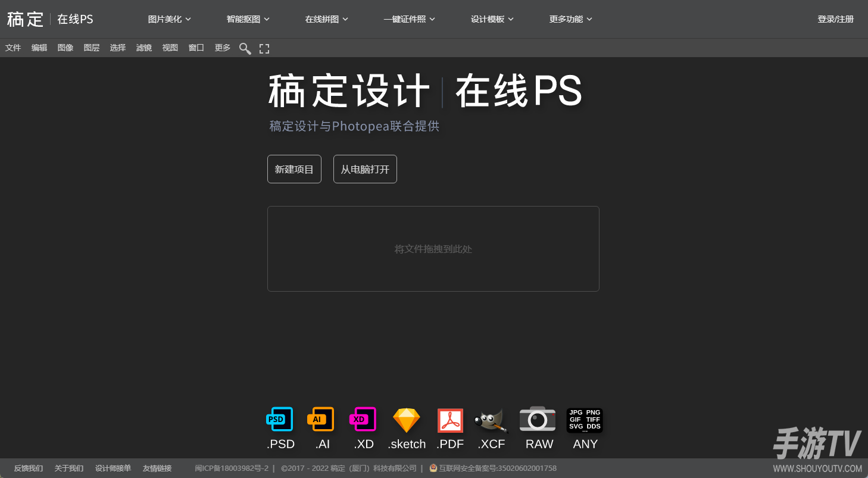Click the search magnifier icon
Screen dimensions: 868x478
245,48
